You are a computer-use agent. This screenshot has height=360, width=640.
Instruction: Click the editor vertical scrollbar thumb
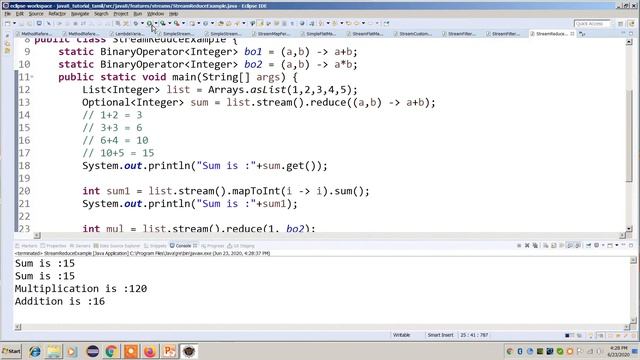(629, 135)
